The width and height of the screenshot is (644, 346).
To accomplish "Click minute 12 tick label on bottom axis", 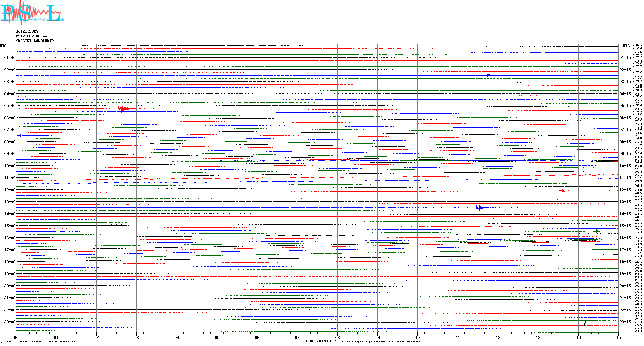I will [498, 337].
